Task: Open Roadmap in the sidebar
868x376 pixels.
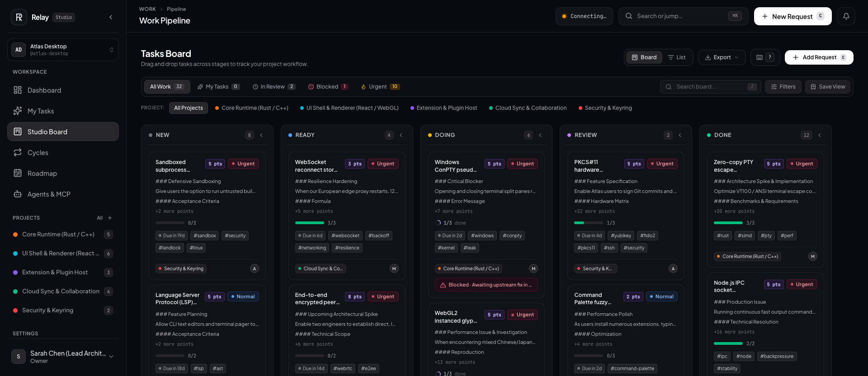Action: [x=63, y=173]
